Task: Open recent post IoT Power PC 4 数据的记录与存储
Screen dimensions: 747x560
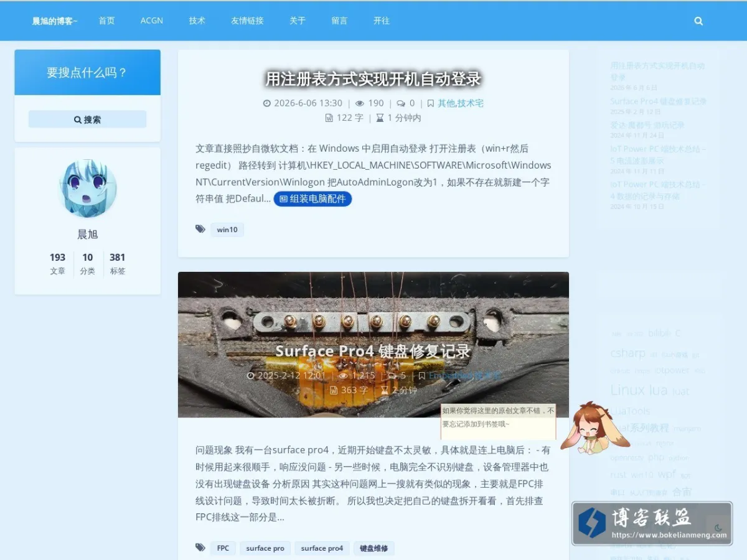Action: click(x=657, y=190)
